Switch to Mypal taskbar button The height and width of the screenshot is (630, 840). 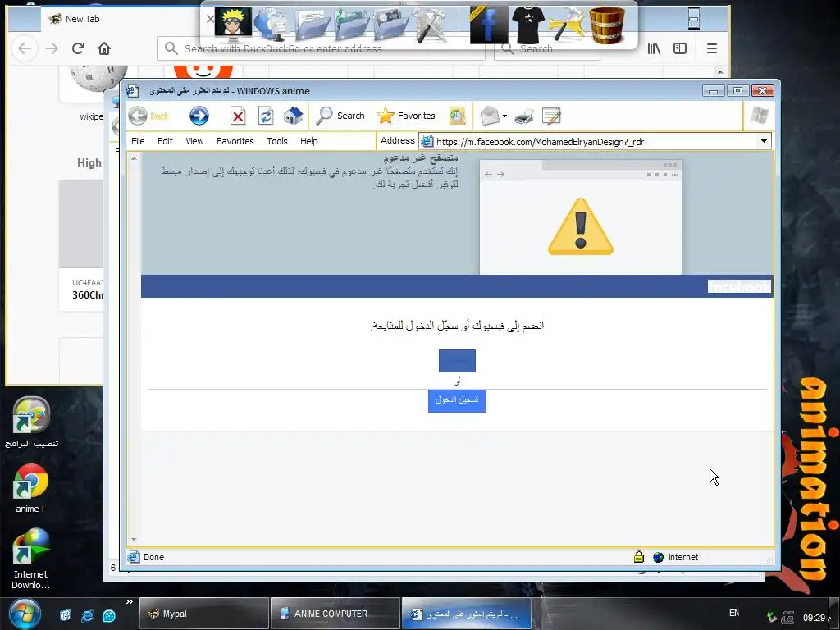204,614
